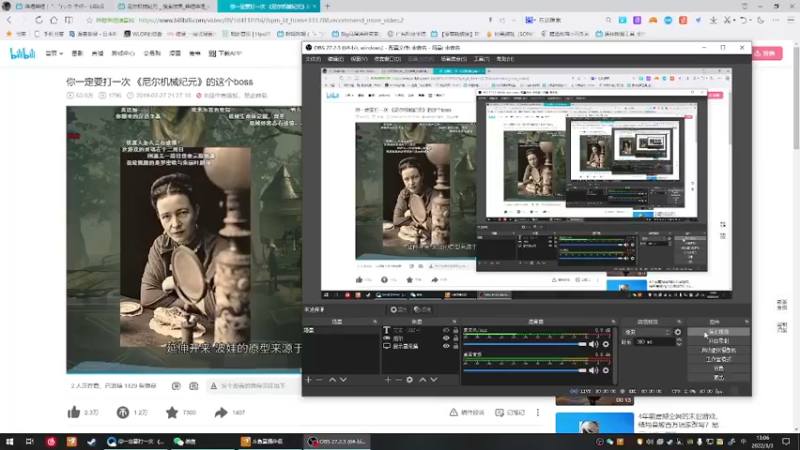Go back using the browser back arrow
The height and width of the screenshot is (450, 800).
[9, 20]
